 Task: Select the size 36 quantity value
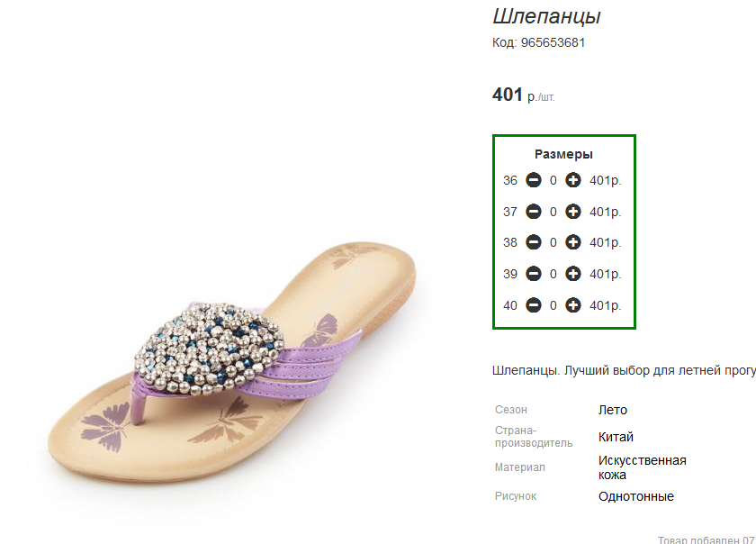pos(553,180)
